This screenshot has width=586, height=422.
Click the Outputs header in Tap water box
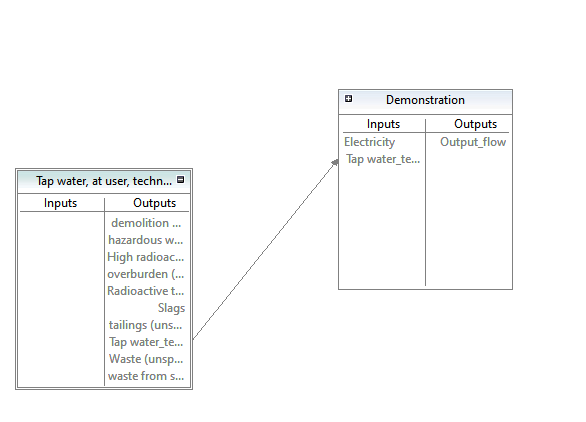(154, 203)
